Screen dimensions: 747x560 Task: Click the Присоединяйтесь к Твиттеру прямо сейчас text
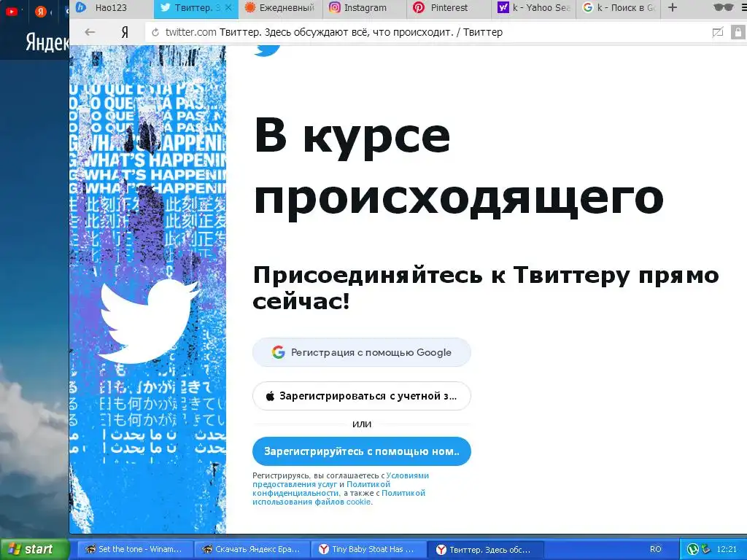(x=485, y=288)
